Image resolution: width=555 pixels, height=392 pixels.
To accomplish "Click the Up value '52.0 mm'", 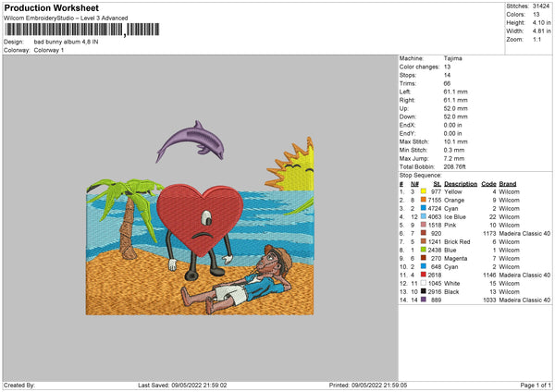I will pyautogui.click(x=455, y=108).
